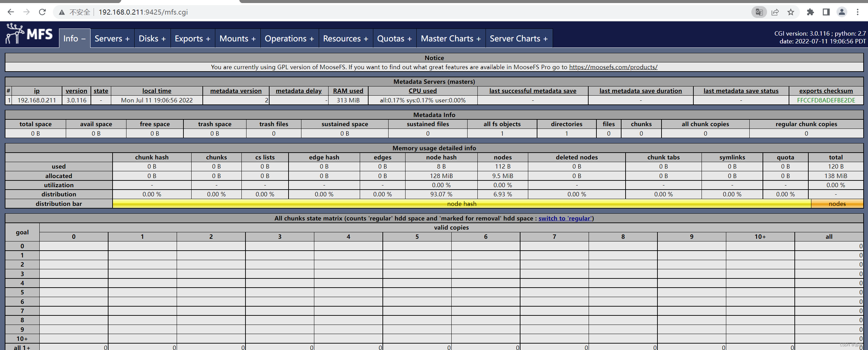Click the master version 3.0.116 cell

click(76, 100)
